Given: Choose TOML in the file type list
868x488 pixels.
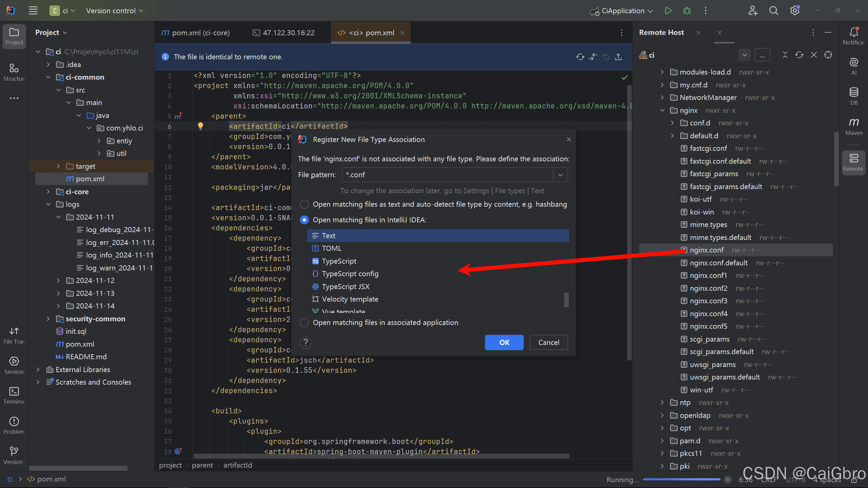Looking at the screenshot, I should point(438,248).
